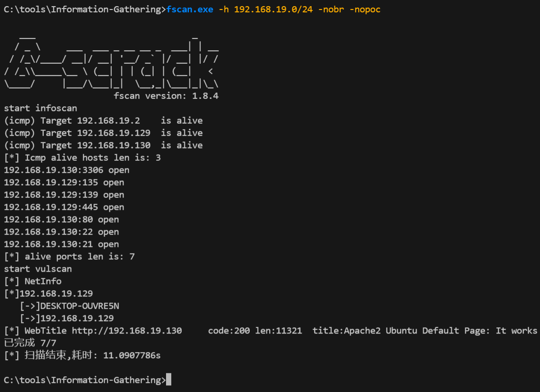540x392 pixels.
Task: Click the [->]192.168.19.129 indented entry
Action: [x=67, y=319]
